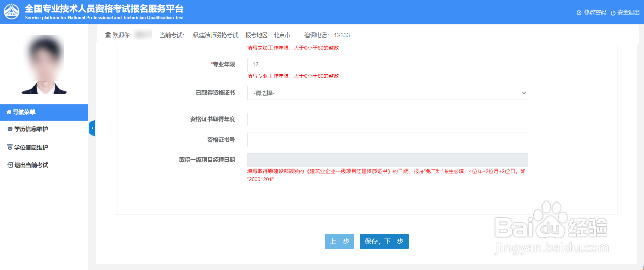Click the 咨询电话 12333 text
This screenshot has width=644, height=270.
[x=327, y=35]
